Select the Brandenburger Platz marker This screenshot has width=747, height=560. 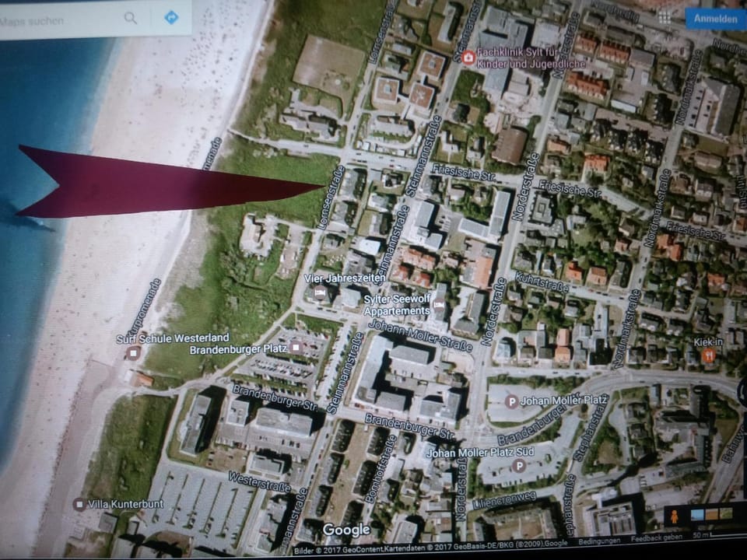pyautogui.click(x=296, y=348)
